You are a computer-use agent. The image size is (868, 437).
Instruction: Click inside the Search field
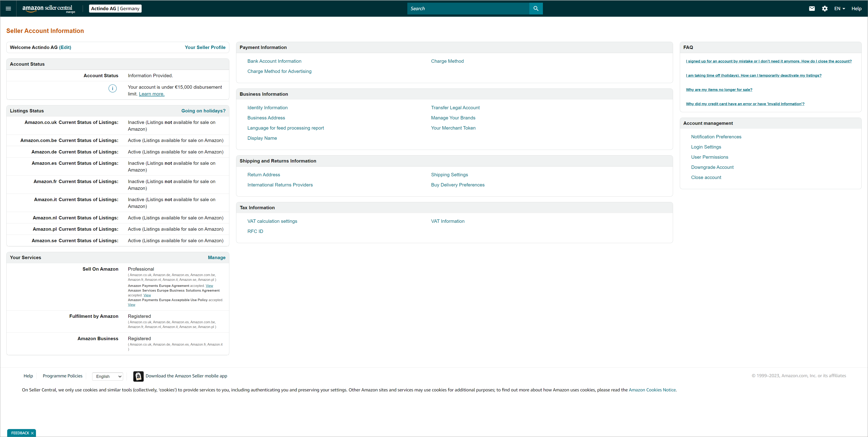468,9
